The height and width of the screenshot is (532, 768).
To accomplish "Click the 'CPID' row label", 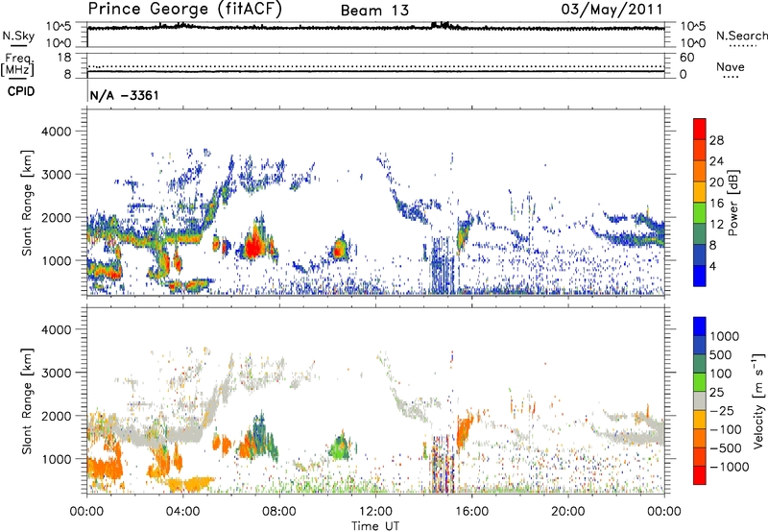I will [x=21, y=91].
